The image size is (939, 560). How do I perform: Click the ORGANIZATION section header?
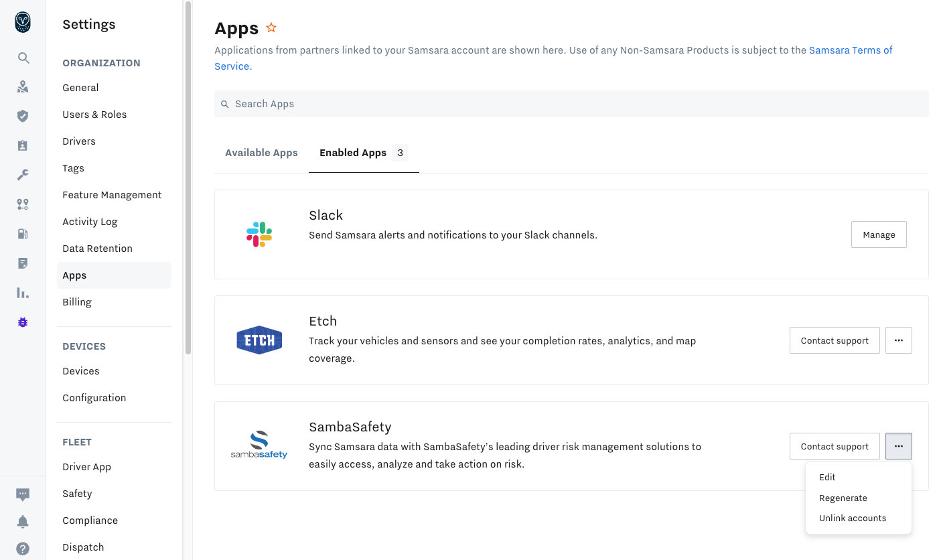click(x=101, y=63)
